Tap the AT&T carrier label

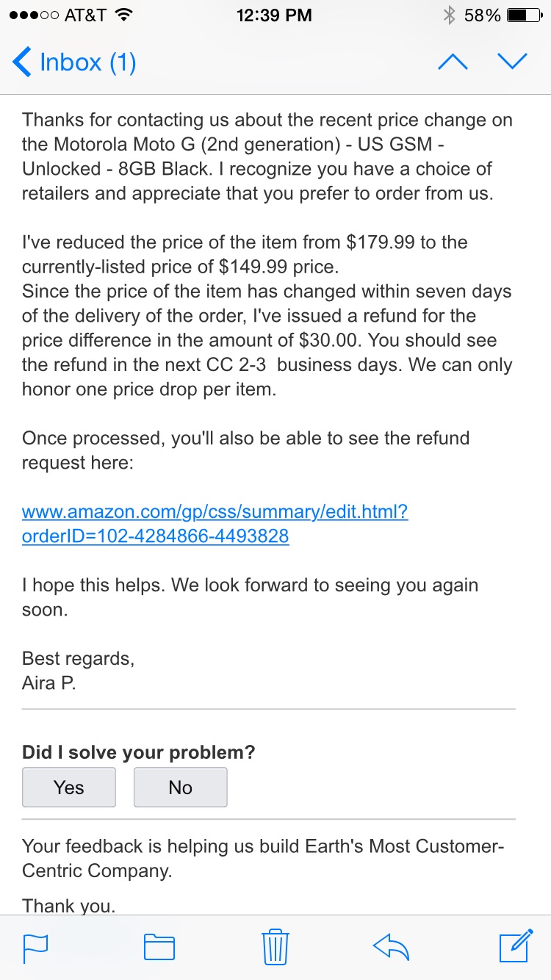[85, 15]
